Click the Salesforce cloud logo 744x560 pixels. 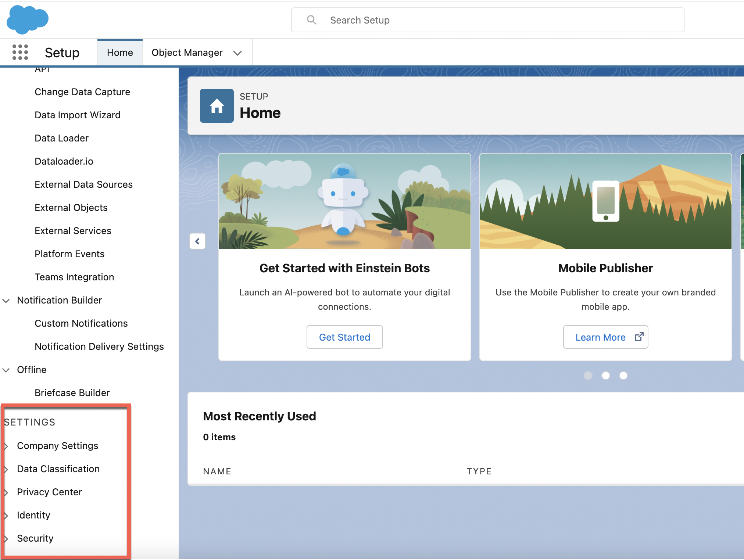pos(28,19)
